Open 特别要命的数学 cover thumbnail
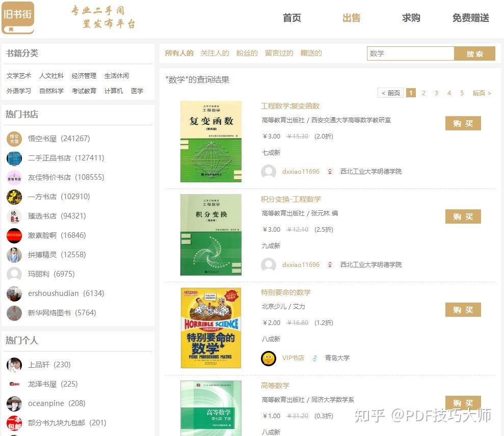Screen dimensions: 504x436 point(211,328)
